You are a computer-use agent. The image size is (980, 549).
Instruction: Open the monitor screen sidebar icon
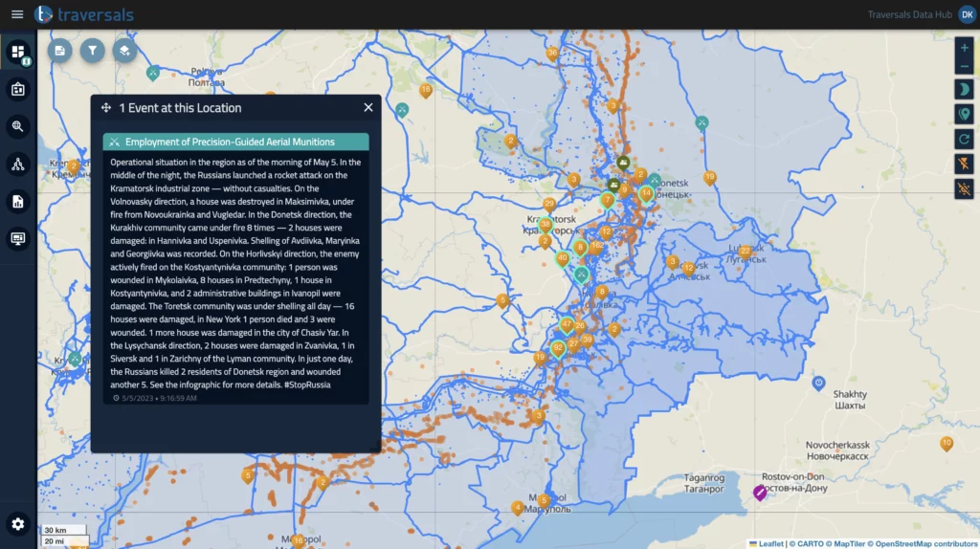(x=18, y=238)
